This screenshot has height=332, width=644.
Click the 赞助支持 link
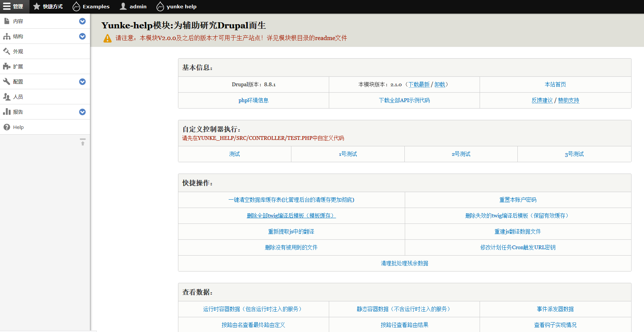point(568,100)
